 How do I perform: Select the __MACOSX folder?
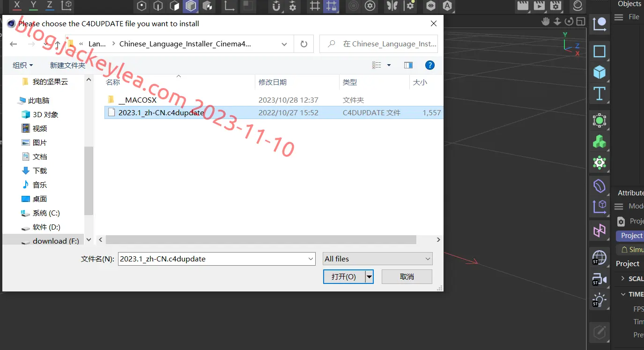(137, 100)
